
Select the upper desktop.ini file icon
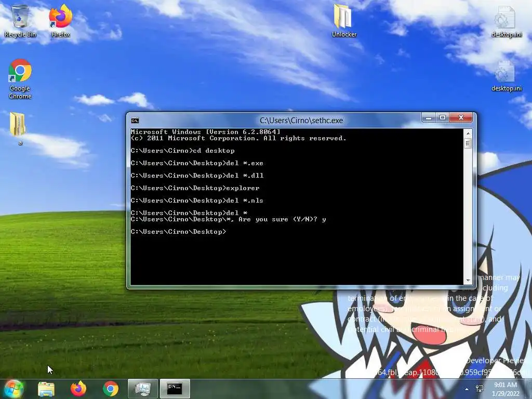[x=506, y=21]
